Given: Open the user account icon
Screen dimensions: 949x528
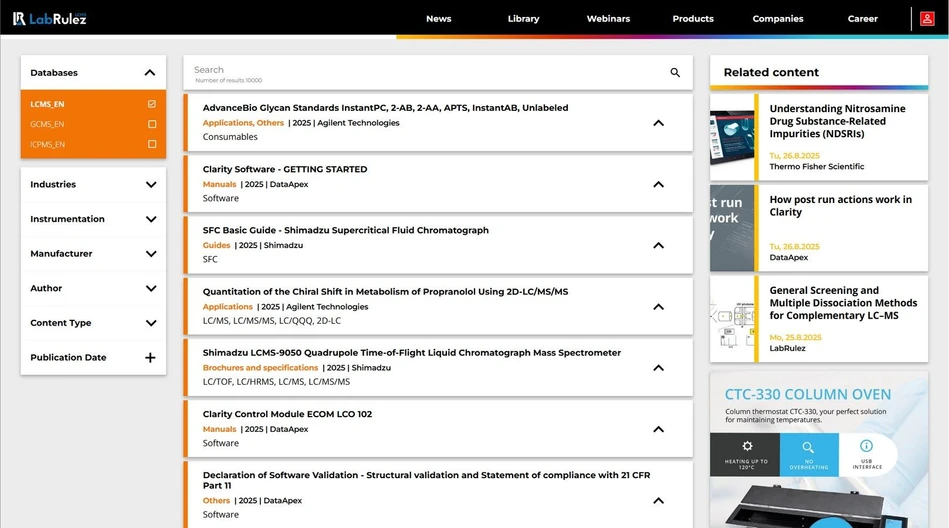Looking at the screenshot, I should tap(927, 19).
